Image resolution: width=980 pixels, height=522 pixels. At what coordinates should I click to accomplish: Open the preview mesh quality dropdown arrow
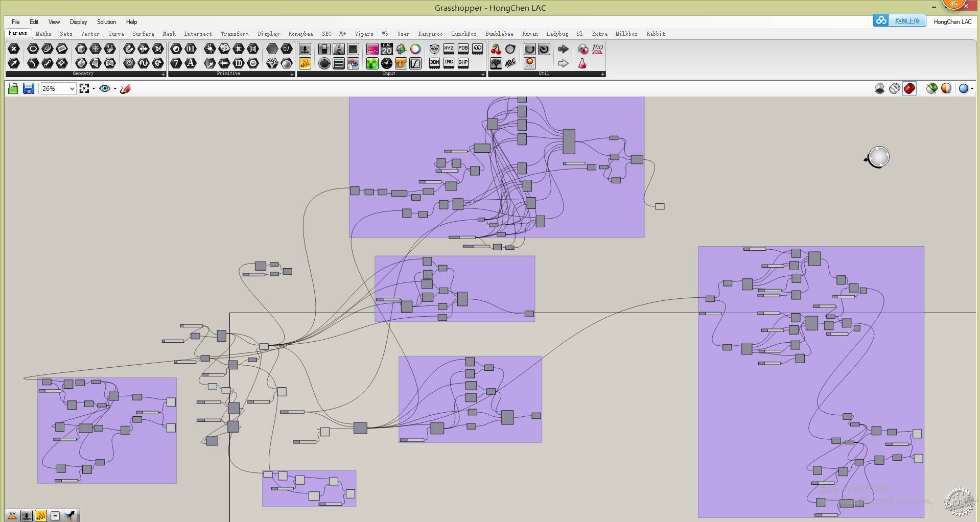(972, 89)
